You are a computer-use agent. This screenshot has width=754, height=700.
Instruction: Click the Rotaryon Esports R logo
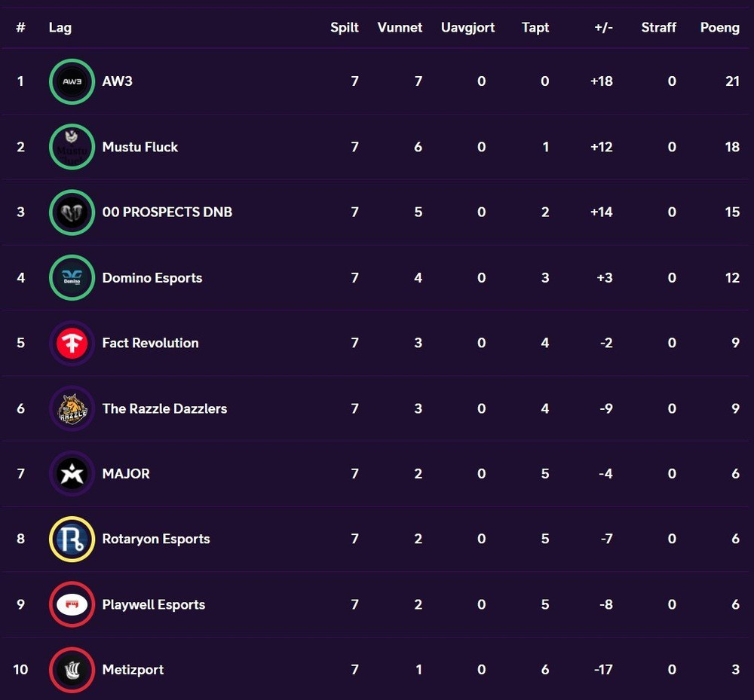72,539
